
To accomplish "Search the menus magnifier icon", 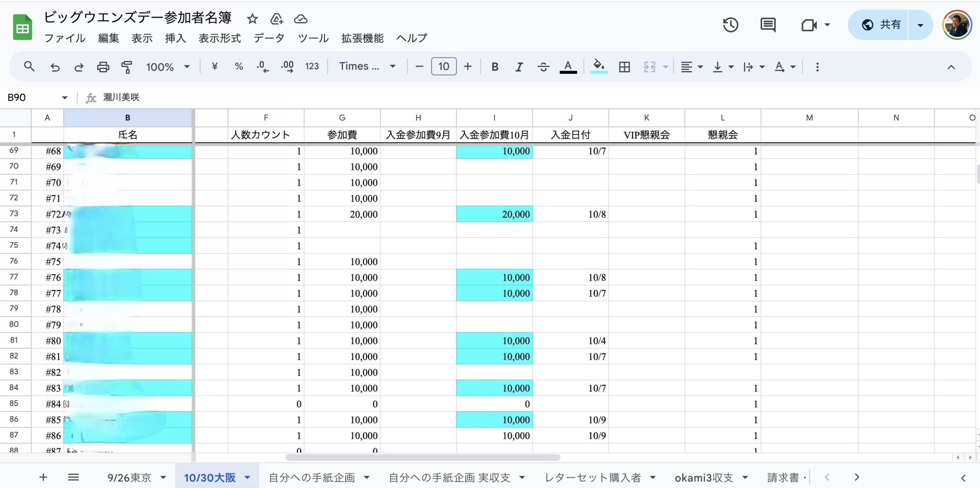I will [29, 67].
